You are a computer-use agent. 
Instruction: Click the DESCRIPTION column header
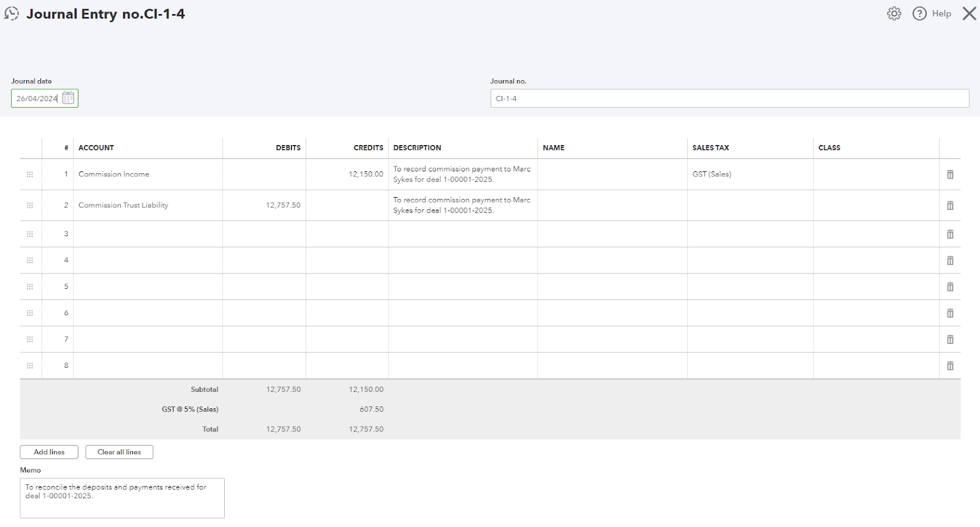coord(417,148)
